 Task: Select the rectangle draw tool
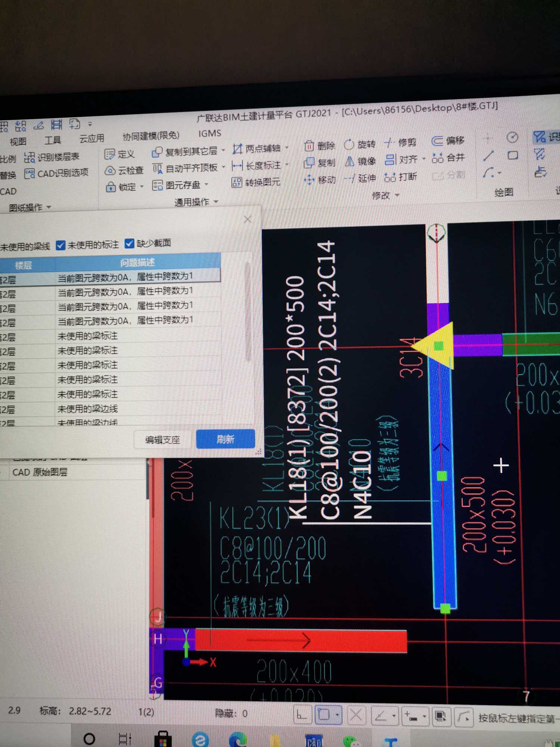pyautogui.click(x=513, y=155)
